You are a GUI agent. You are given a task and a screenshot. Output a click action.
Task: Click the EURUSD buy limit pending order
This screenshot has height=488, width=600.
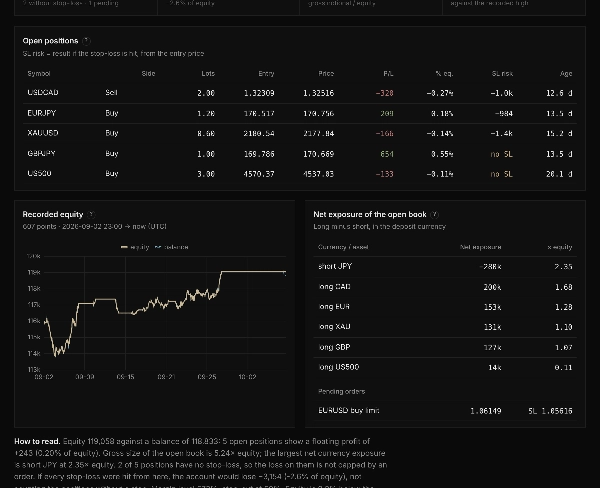click(349, 410)
